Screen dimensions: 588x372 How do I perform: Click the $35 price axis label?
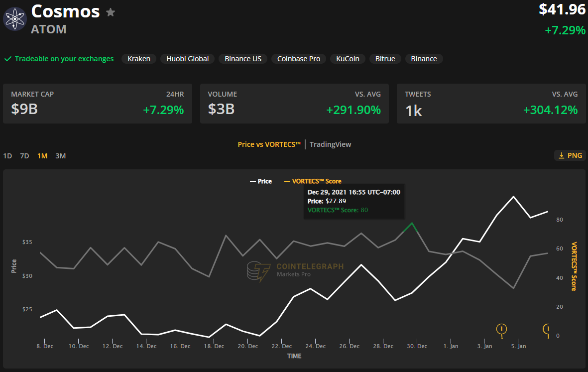coord(27,242)
